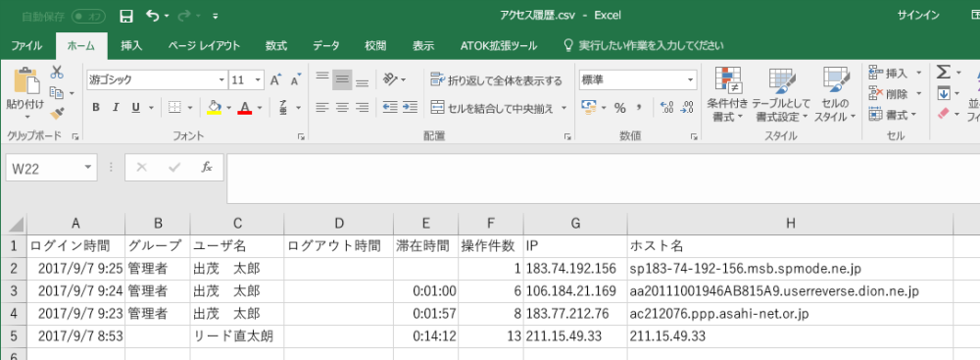Apply the yellow fill color bucket
This screenshot has height=360, width=980.
pyautogui.click(x=215, y=108)
